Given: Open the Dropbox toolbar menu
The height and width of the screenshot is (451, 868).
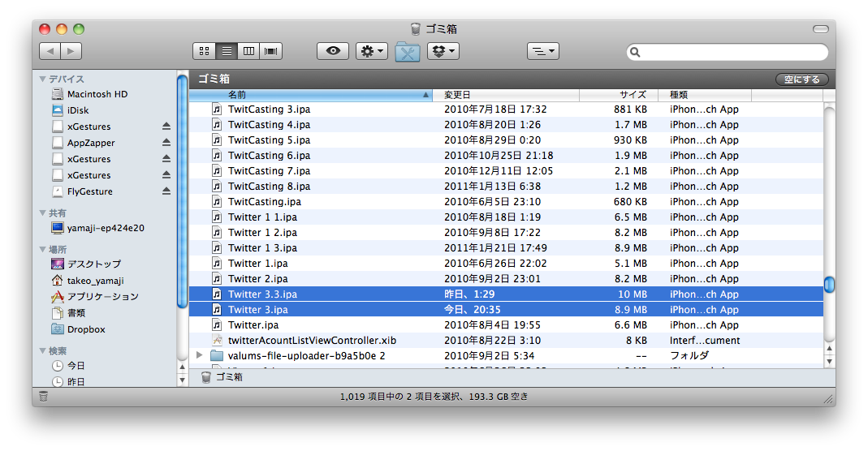Looking at the screenshot, I should tap(443, 51).
